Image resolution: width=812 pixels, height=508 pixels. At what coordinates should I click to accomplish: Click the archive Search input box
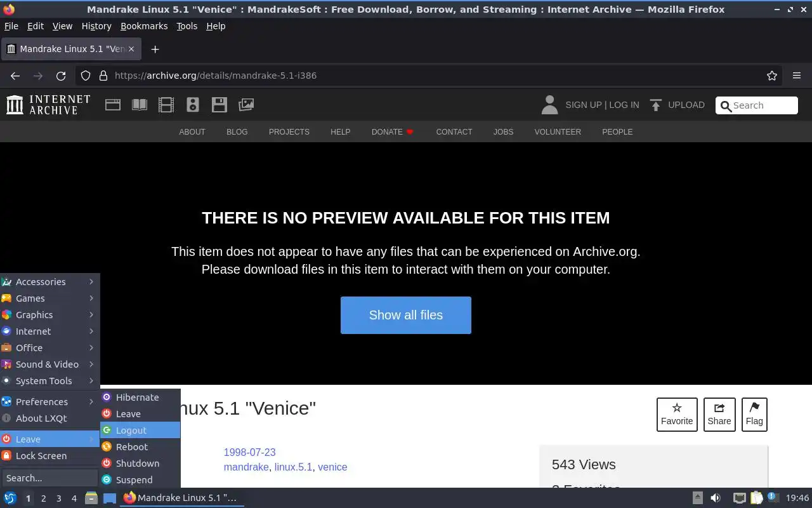tap(757, 105)
